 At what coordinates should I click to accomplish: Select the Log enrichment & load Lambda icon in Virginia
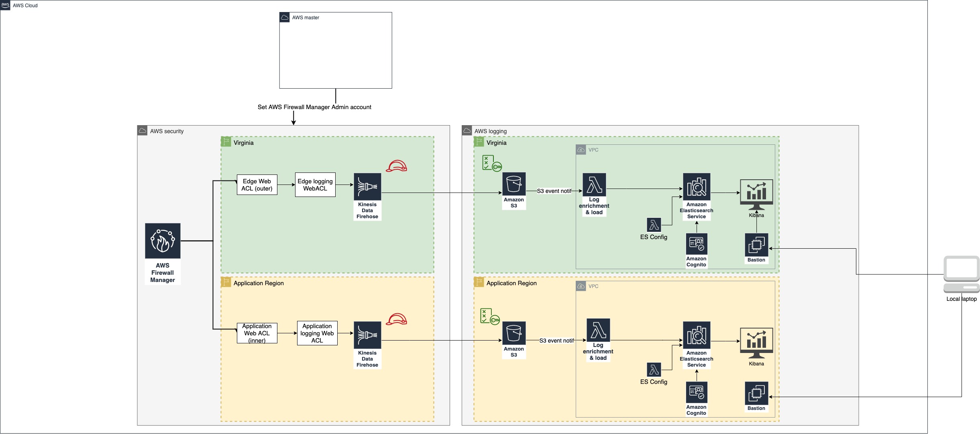point(594,185)
